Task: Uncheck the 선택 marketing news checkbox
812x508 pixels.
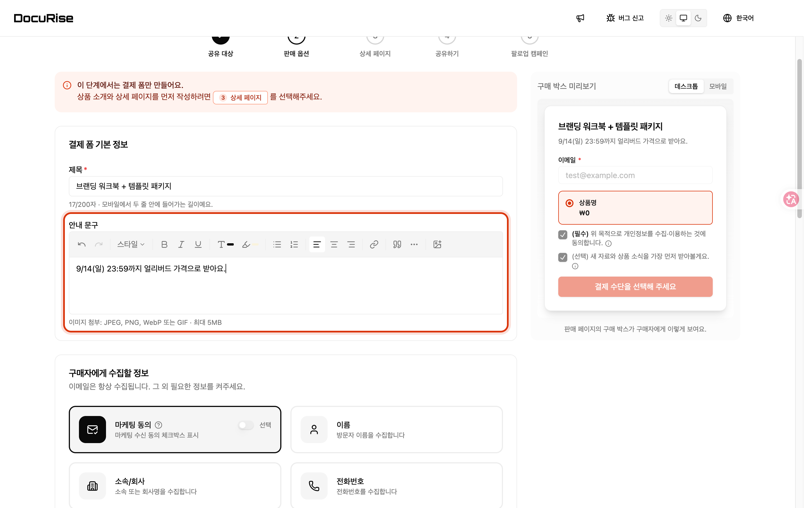Action: (x=563, y=257)
